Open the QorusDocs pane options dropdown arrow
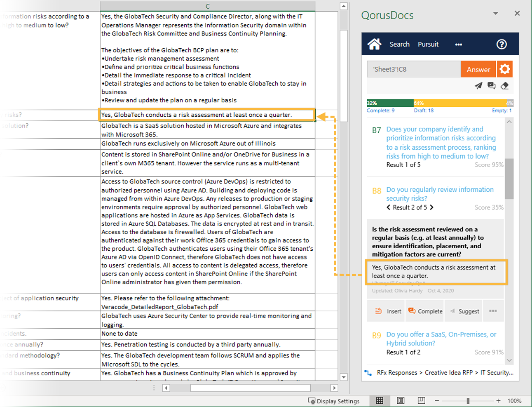Screen dimensions: 532x407 click(495, 14)
